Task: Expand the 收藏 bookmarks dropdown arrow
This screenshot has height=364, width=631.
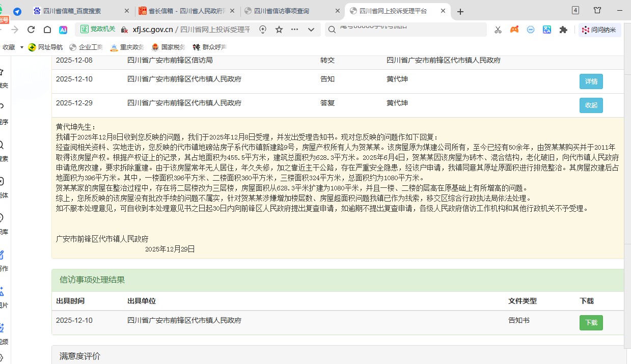Action: click(x=22, y=47)
